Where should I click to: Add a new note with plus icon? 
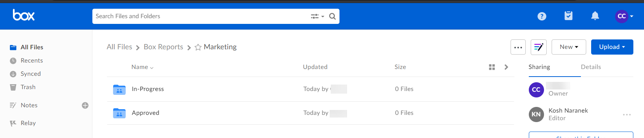click(85, 105)
